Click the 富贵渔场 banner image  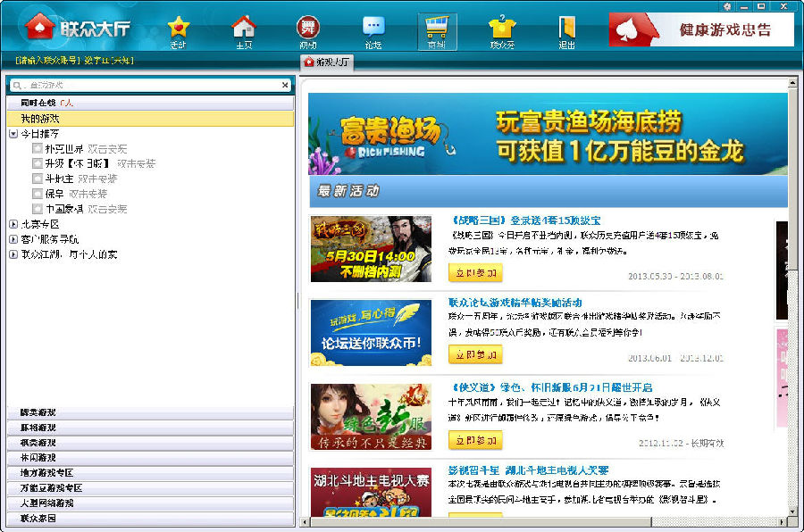(x=549, y=134)
